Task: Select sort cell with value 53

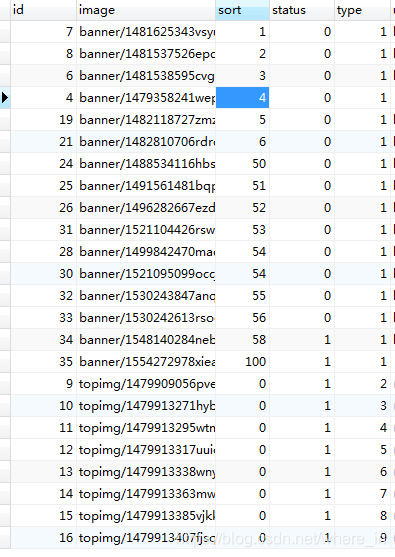Action: (x=242, y=229)
